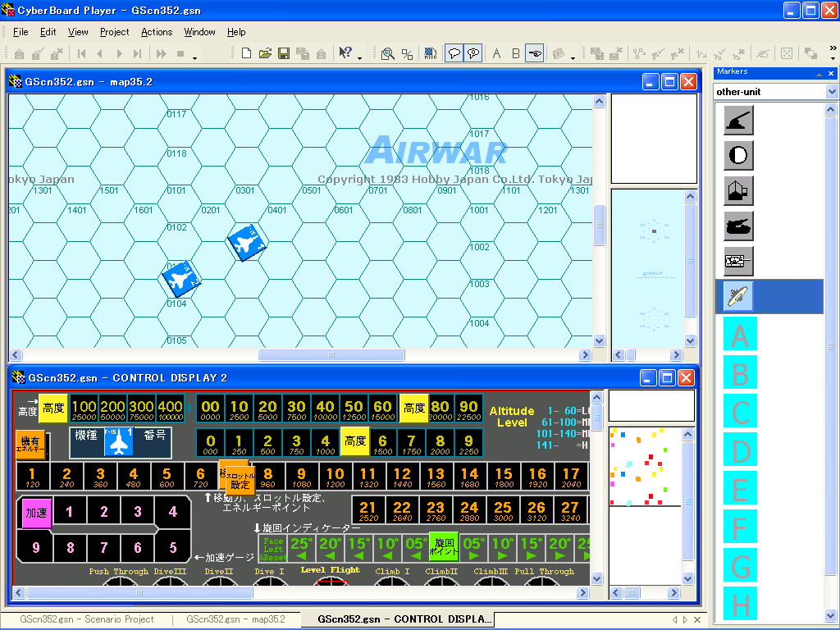Open the File menu
This screenshot has height=630, width=840.
(21, 32)
